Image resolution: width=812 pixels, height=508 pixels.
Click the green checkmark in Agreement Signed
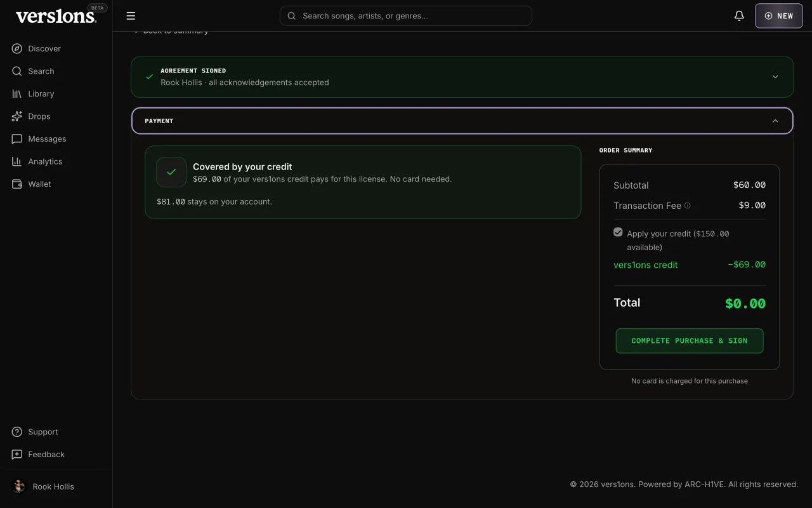pyautogui.click(x=149, y=77)
